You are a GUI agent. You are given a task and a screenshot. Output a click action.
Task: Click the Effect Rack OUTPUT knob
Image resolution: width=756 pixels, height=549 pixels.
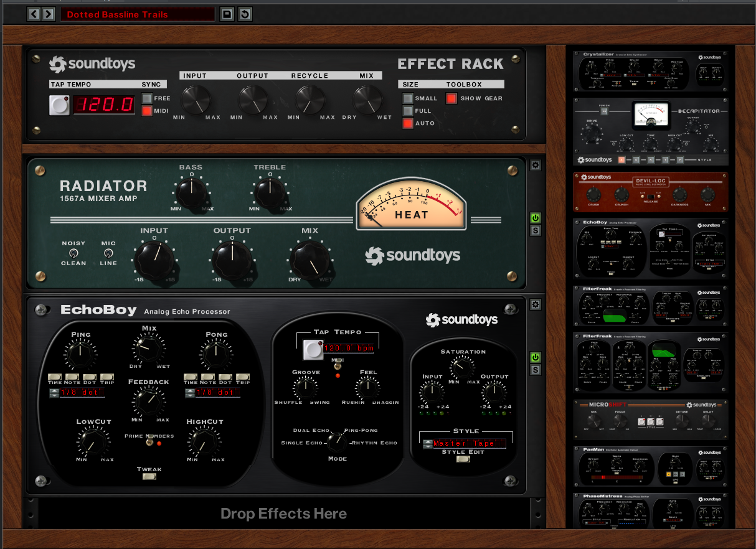tap(253, 99)
